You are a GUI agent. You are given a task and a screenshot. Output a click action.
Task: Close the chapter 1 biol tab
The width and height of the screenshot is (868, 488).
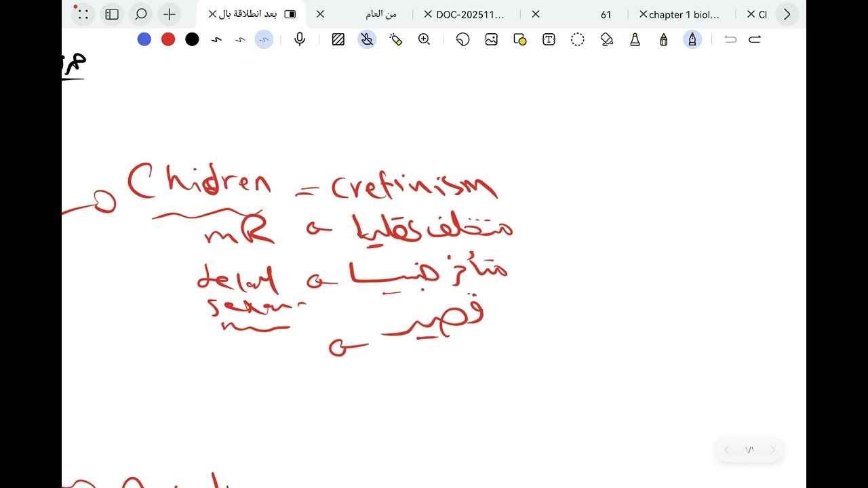[x=643, y=14]
